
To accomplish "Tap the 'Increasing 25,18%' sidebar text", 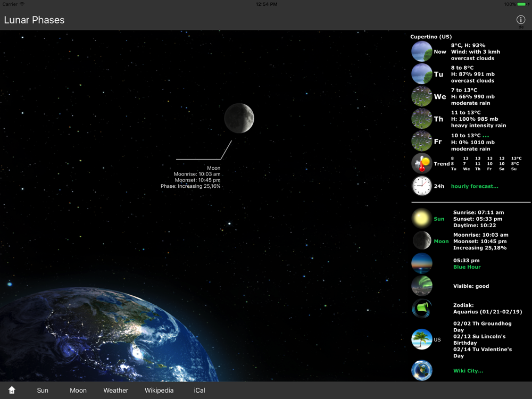I will (x=480, y=248).
